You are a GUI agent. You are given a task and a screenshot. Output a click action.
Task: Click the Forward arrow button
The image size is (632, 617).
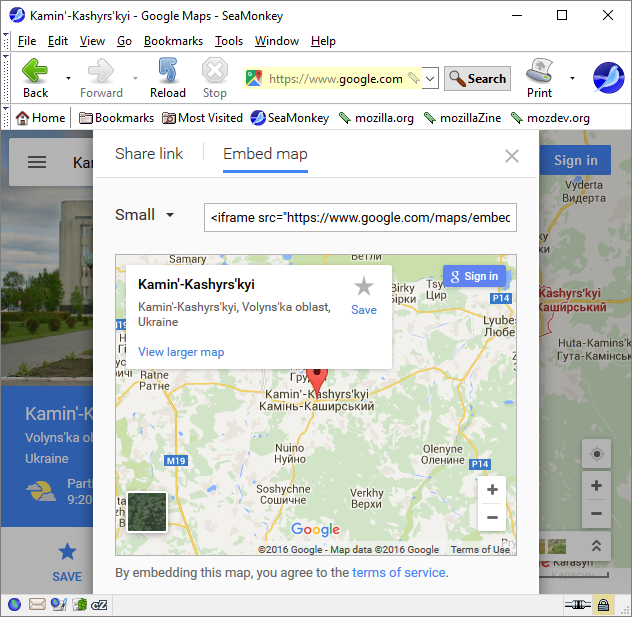pos(101,78)
